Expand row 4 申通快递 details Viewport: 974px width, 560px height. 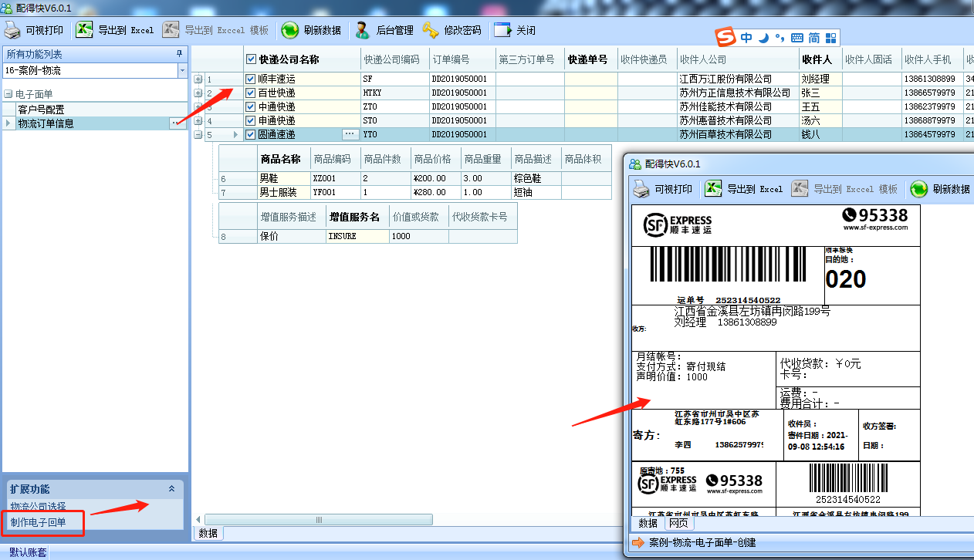point(198,120)
